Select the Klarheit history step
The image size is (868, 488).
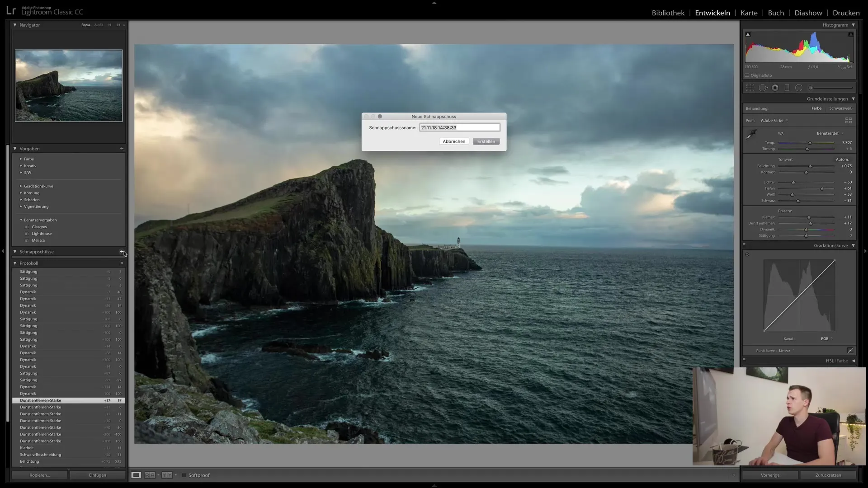69,448
